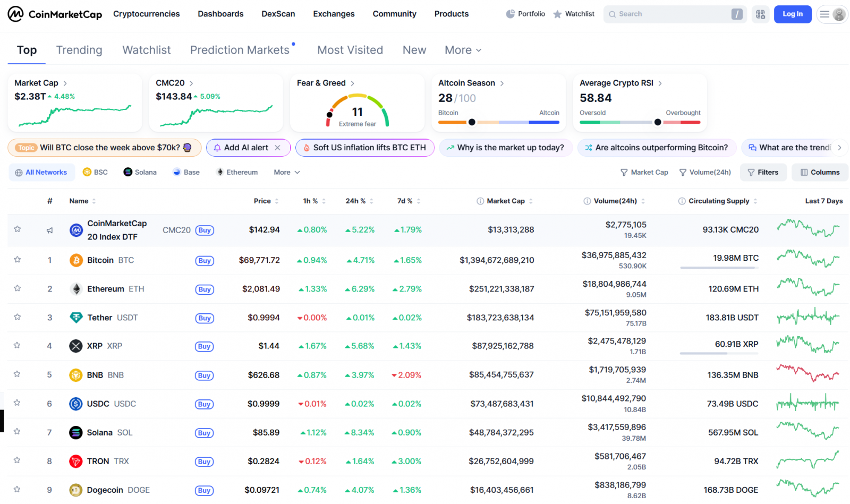Favorite Bitcoin with its star toggle

click(x=17, y=260)
